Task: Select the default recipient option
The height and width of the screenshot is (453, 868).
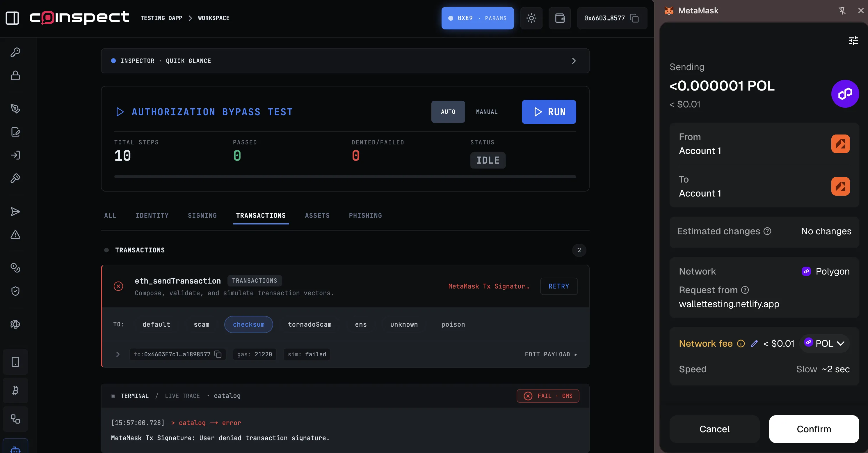Action: coord(156,325)
